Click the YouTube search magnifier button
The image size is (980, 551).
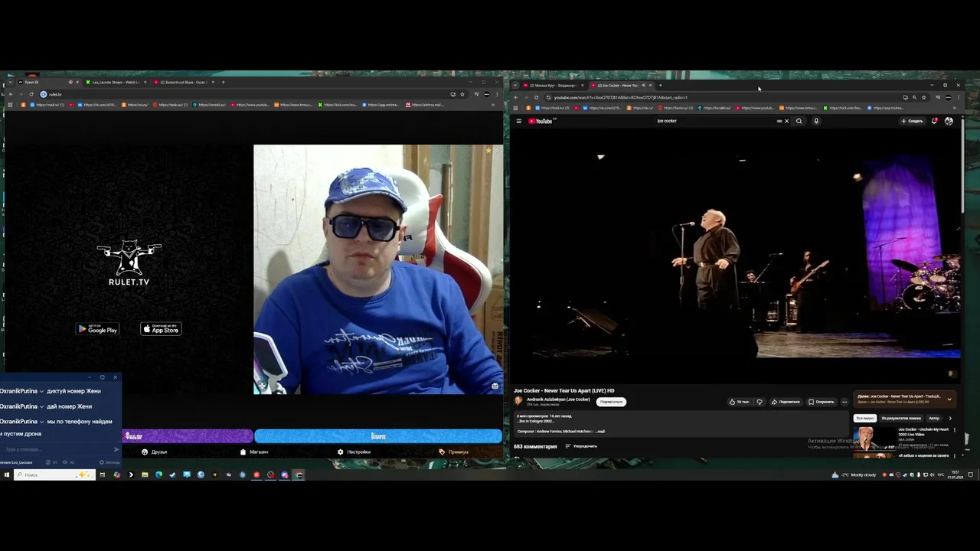coord(799,121)
